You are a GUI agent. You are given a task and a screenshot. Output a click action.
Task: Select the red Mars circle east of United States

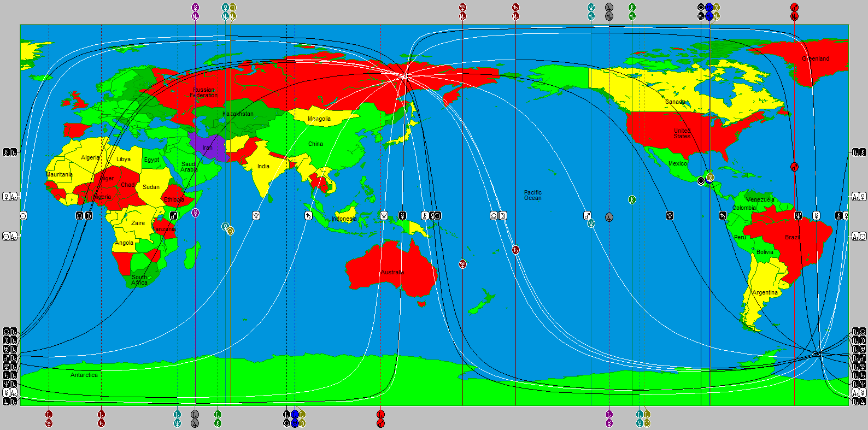point(794,167)
